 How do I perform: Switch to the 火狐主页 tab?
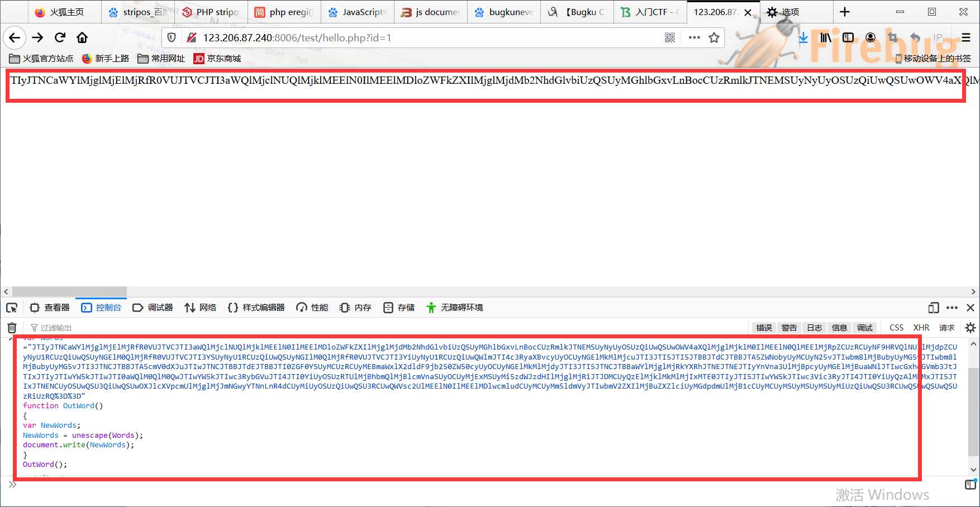[64, 12]
